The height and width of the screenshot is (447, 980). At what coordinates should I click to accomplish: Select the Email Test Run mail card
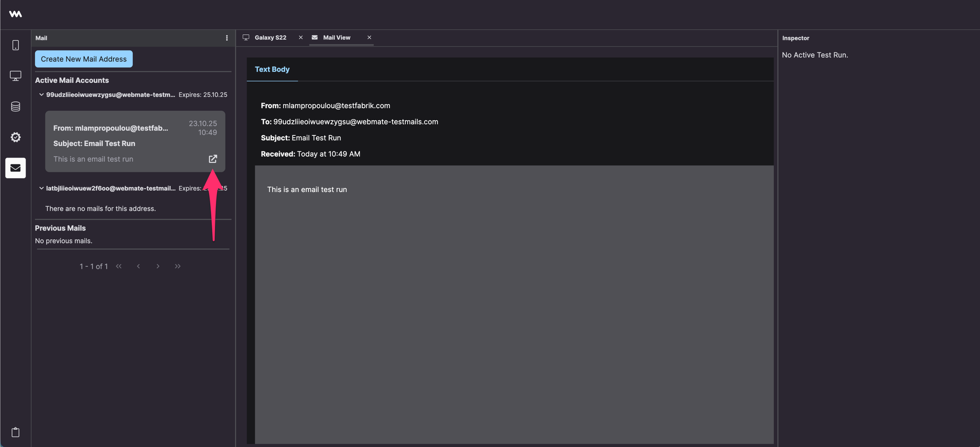pos(135,141)
